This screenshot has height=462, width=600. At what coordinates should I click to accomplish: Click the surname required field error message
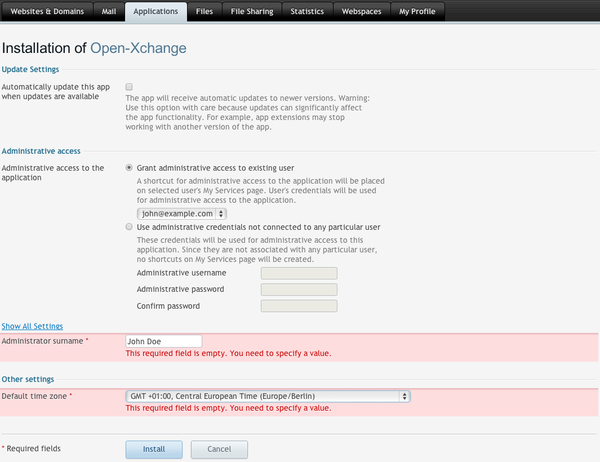click(228, 353)
